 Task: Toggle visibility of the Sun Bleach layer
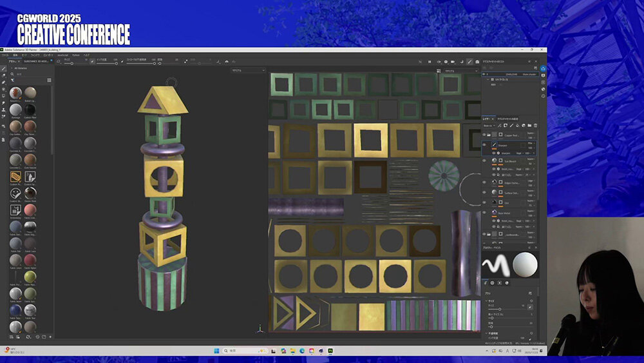point(484,161)
